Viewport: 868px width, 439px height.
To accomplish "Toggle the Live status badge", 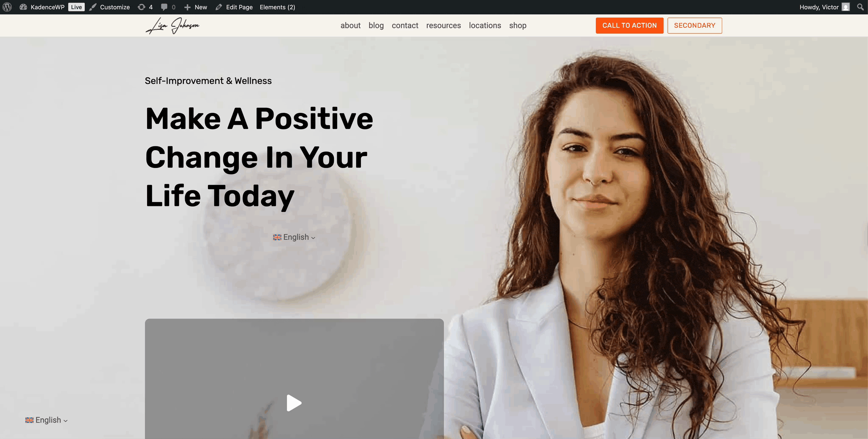I will (x=76, y=7).
